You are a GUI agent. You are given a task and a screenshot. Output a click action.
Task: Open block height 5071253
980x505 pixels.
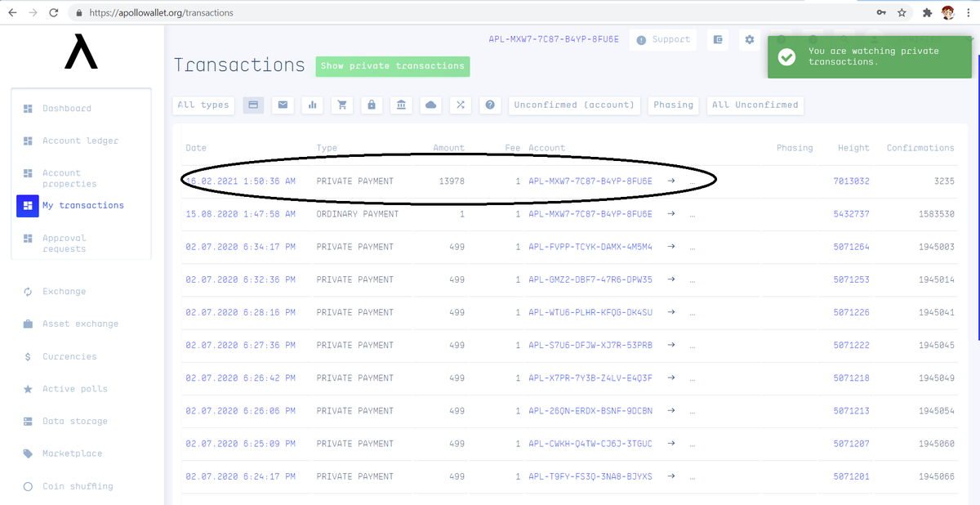point(851,279)
